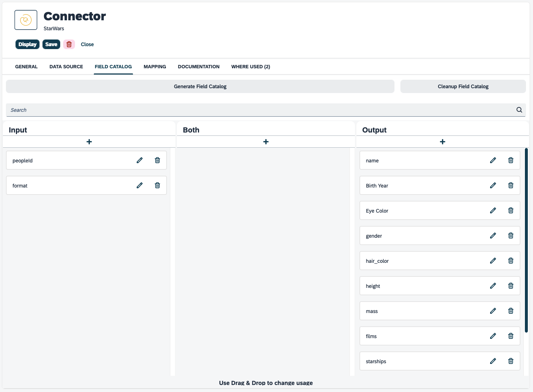Switch to the MAPPING tab

click(x=155, y=66)
